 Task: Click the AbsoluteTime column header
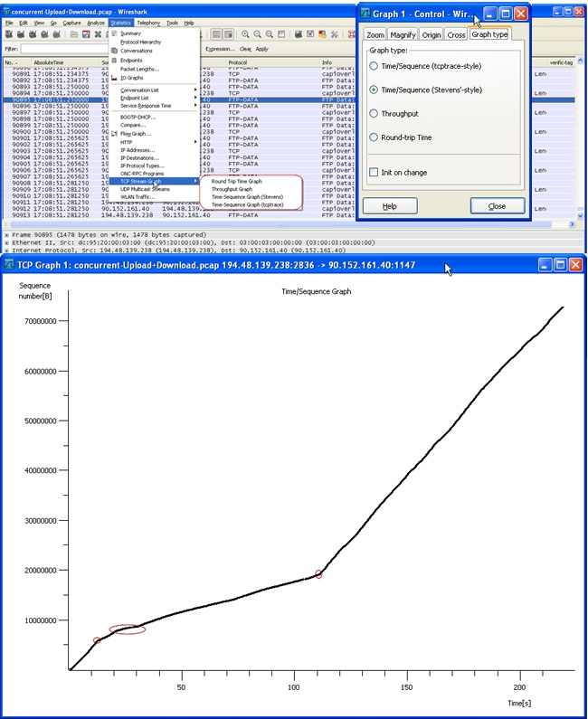point(65,62)
